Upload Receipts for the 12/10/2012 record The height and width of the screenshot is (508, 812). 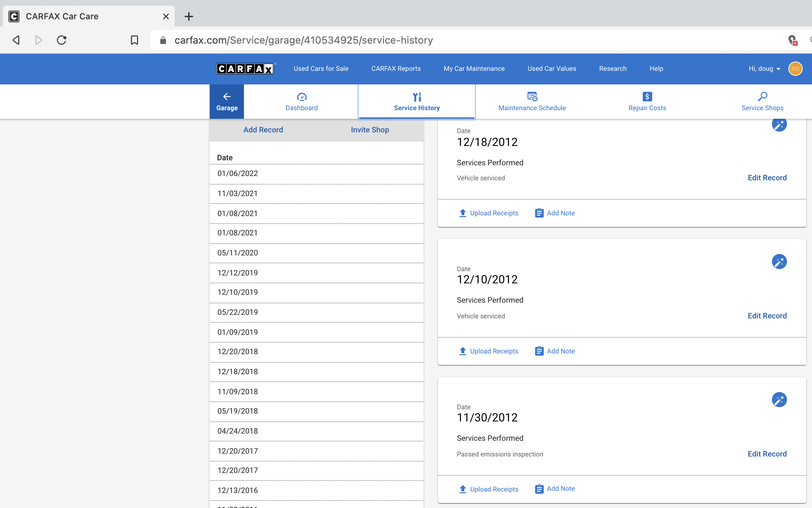tap(489, 351)
